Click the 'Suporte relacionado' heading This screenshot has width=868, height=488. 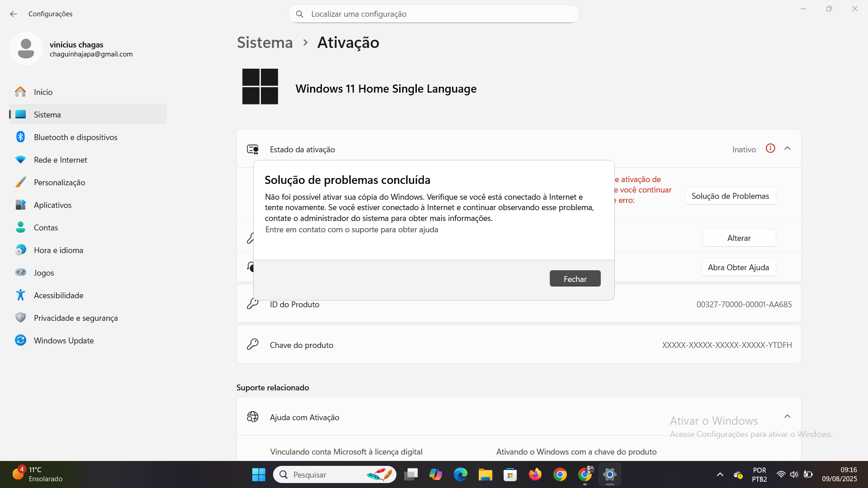click(x=273, y=388)
